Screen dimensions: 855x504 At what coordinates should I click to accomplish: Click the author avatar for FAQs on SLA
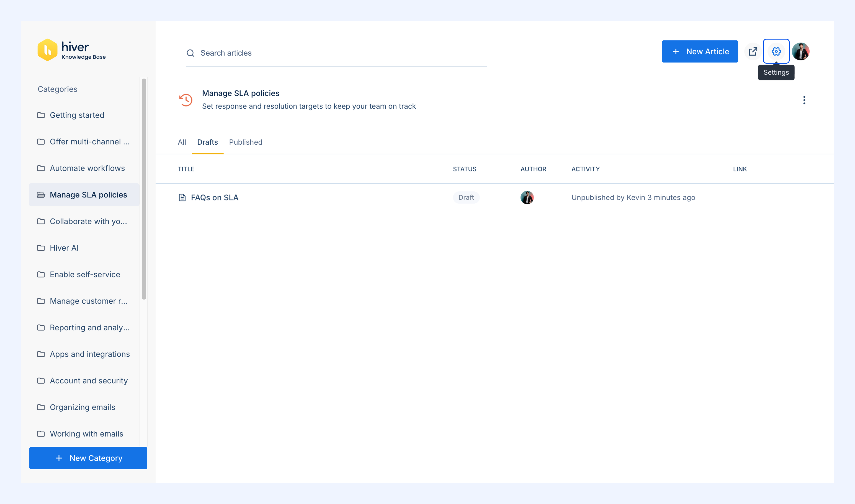coord(527,197)
